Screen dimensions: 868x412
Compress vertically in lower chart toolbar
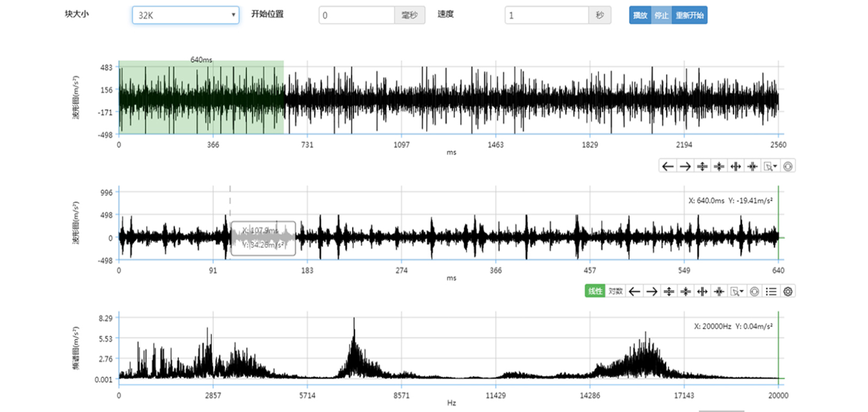coord(685,291)
